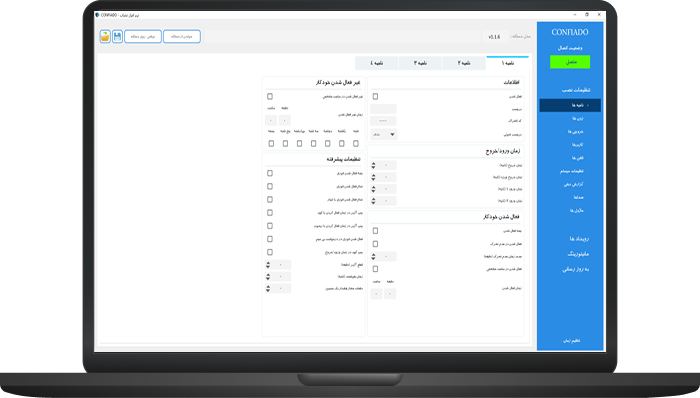Click the toolbar button beside the save icon
The width and height of the screenshot is (700, 398).
coord(143,37)
